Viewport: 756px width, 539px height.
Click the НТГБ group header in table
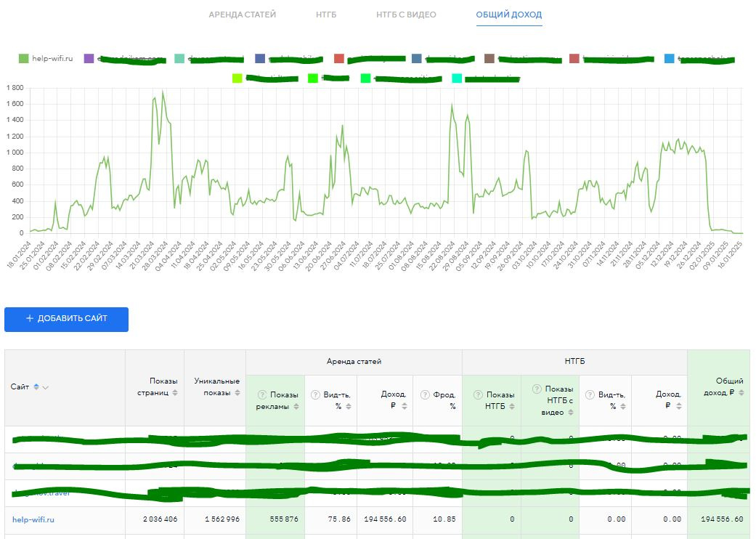[x=574, y=362]
